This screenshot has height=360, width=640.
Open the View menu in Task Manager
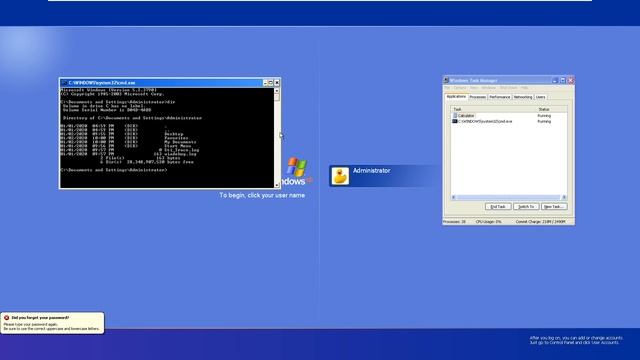point(473,88)
